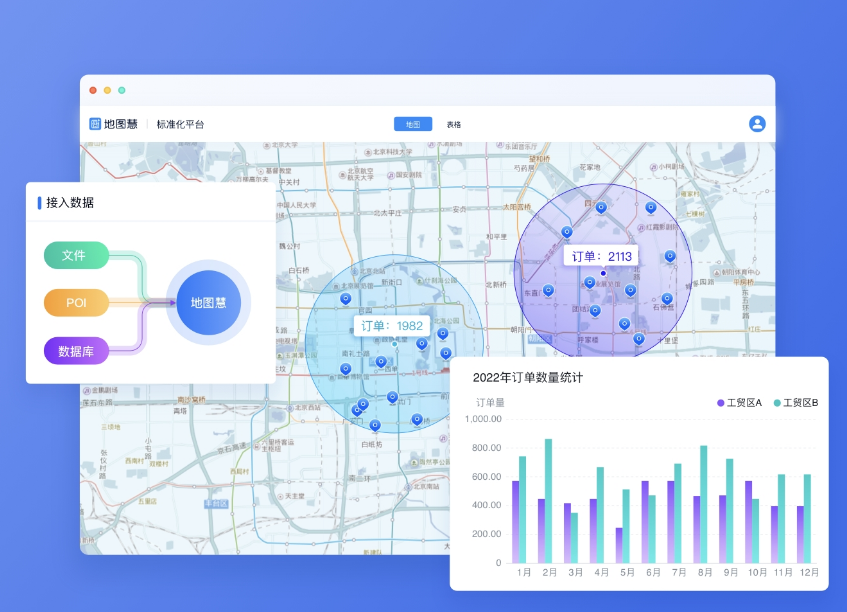
Task: Click the 接入数据 panel heading
Action: [x=70, y=203]
